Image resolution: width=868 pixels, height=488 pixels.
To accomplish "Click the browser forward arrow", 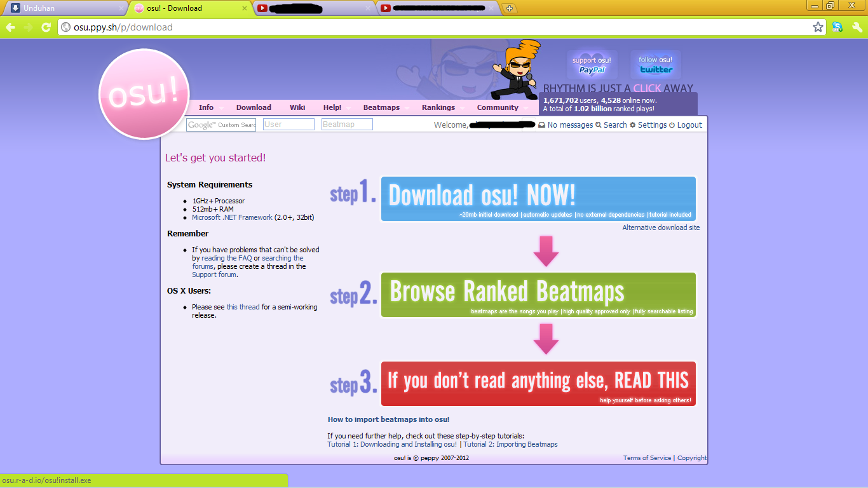I will [x=28, y=27].
